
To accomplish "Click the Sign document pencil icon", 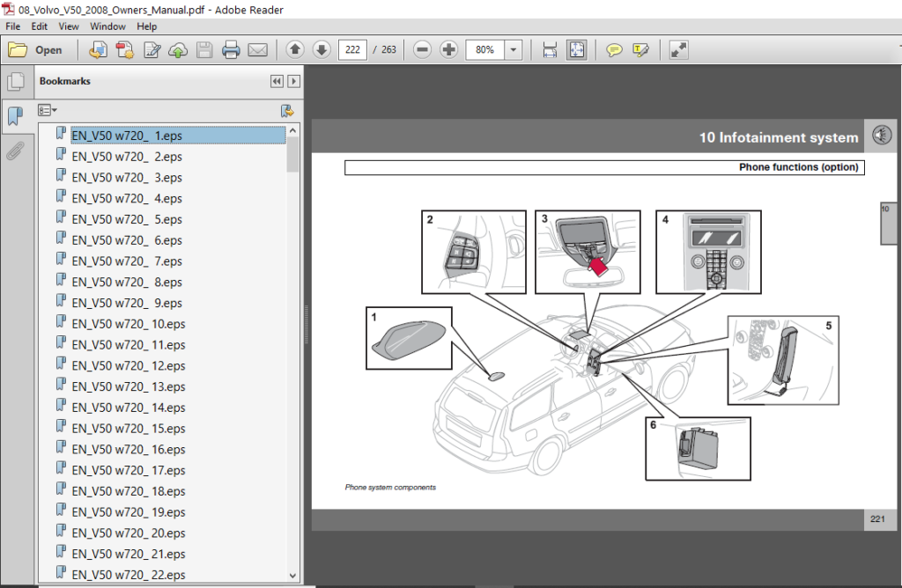I will tap(152, 50).
